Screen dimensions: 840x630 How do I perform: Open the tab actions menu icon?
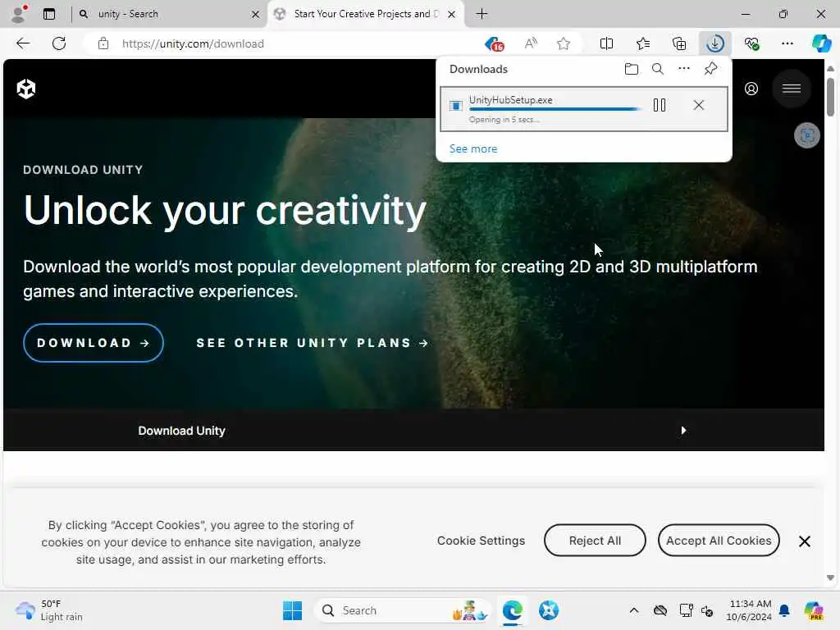click(49, 14)
